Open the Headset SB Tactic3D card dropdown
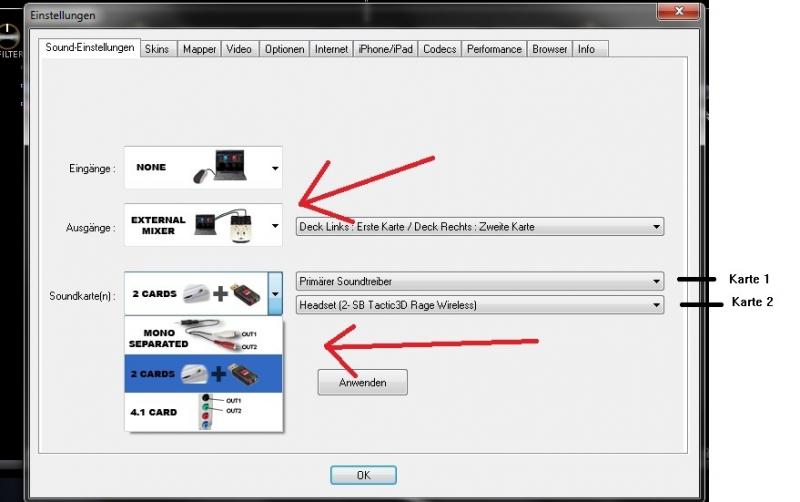Viewport: 800px width, 502px height. coord(480,304)
